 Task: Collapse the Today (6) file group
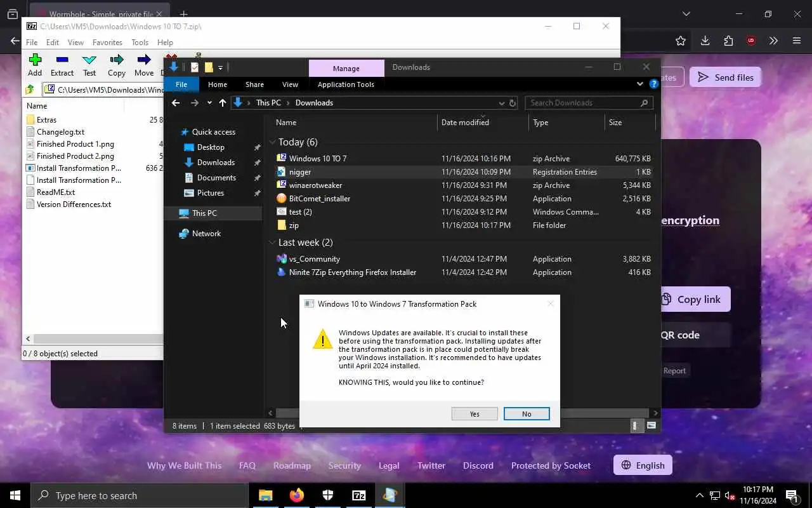[272, 142]
